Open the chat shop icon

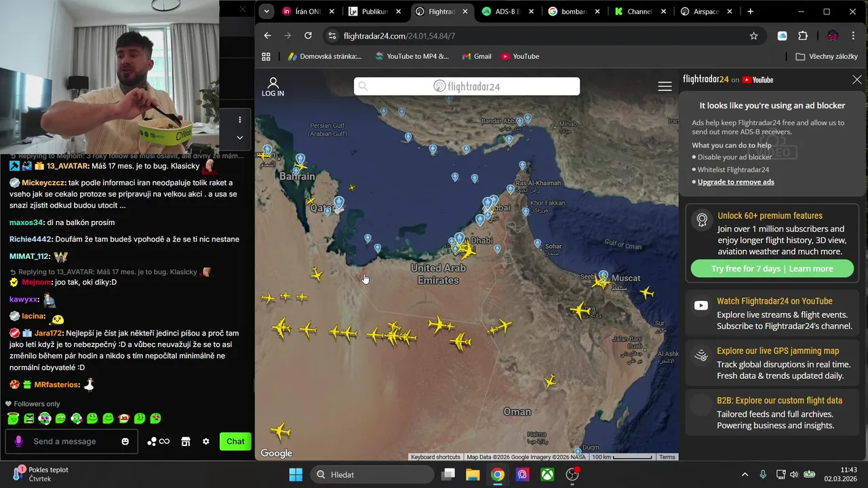coord(185,441)
